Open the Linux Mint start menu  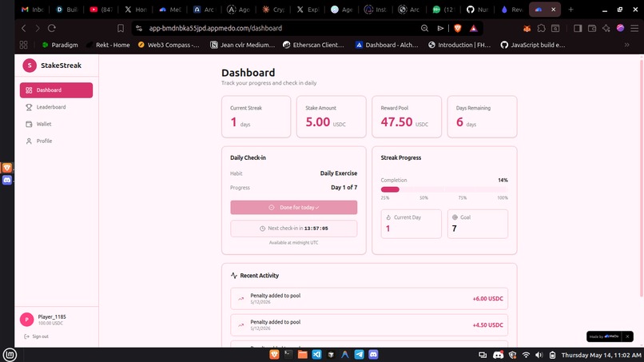click(x=10, y=355)
